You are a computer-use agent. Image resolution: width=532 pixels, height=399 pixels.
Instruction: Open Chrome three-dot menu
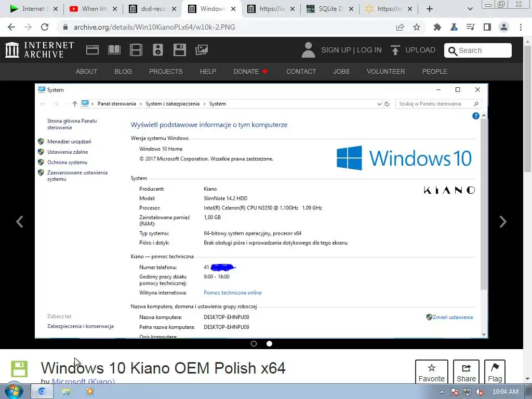pyautogui.click(x=521, y=27)
